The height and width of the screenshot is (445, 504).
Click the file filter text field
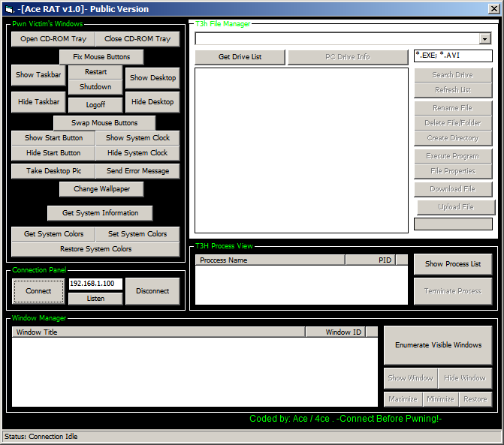pyautogui.click(x=453, y=56)
